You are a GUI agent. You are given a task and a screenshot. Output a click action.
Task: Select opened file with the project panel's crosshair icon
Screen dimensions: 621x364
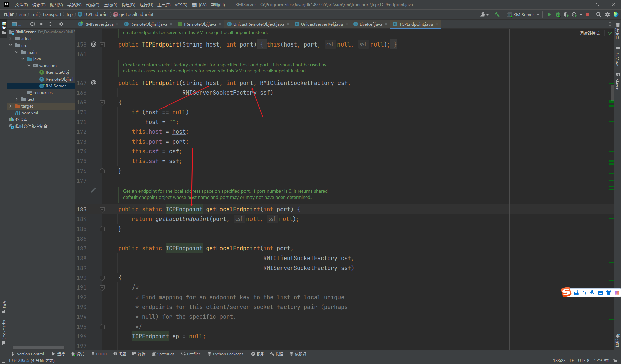33,24
